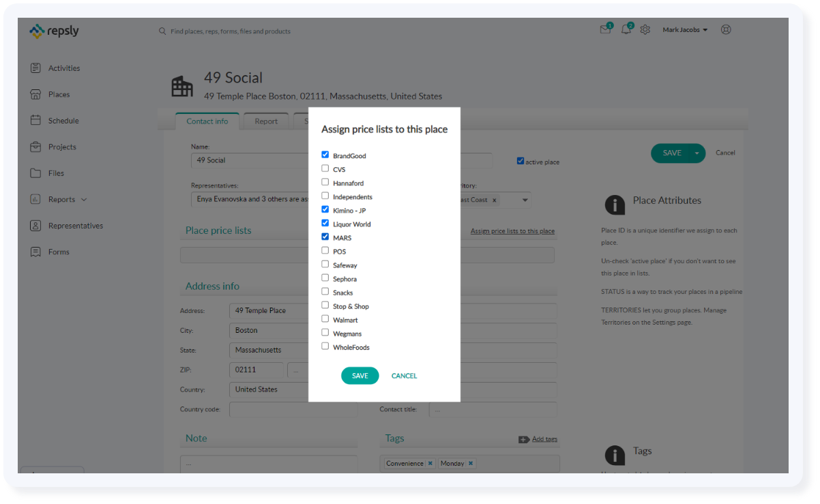Remove the East Coast territory chip
Screen dimensions: 820x504
point(495,201)
